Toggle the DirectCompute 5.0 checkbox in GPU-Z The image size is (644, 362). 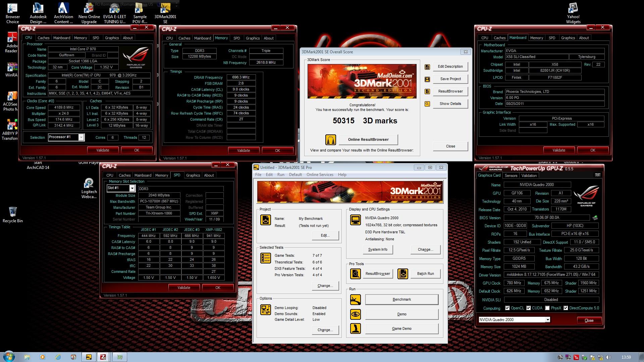coord(566,308)
